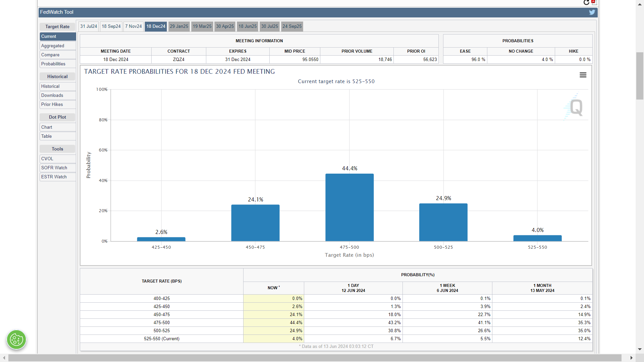Click the 4.0 % no change probability

547,60
